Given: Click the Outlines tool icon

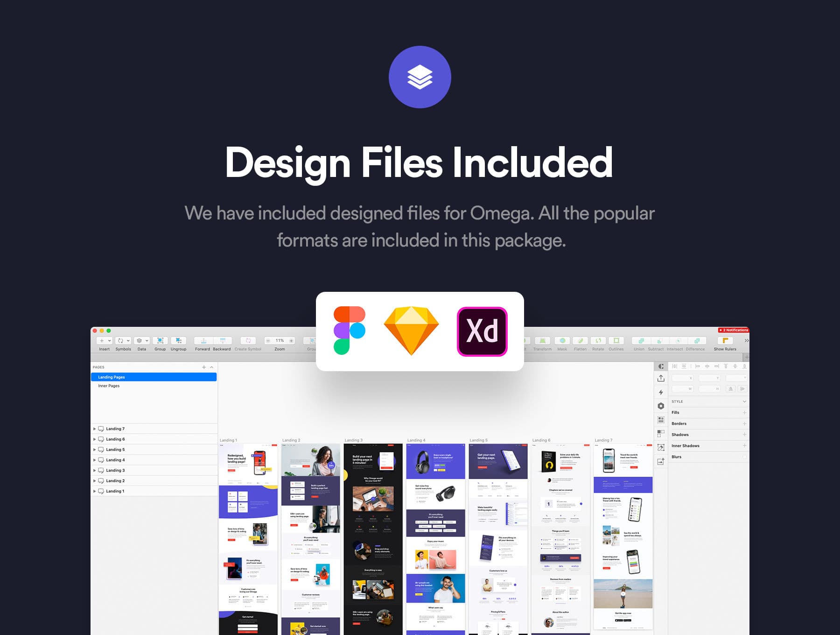Looking at the screenshot, I should (616, 341).
